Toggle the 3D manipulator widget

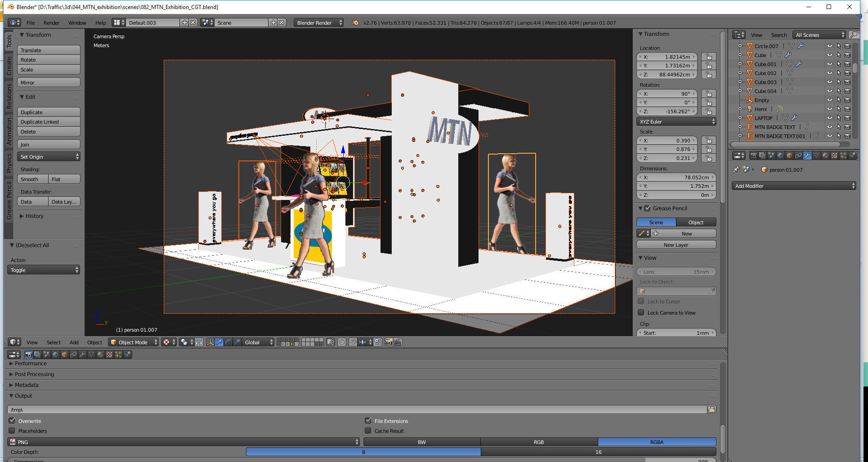(x=210, y=342)
